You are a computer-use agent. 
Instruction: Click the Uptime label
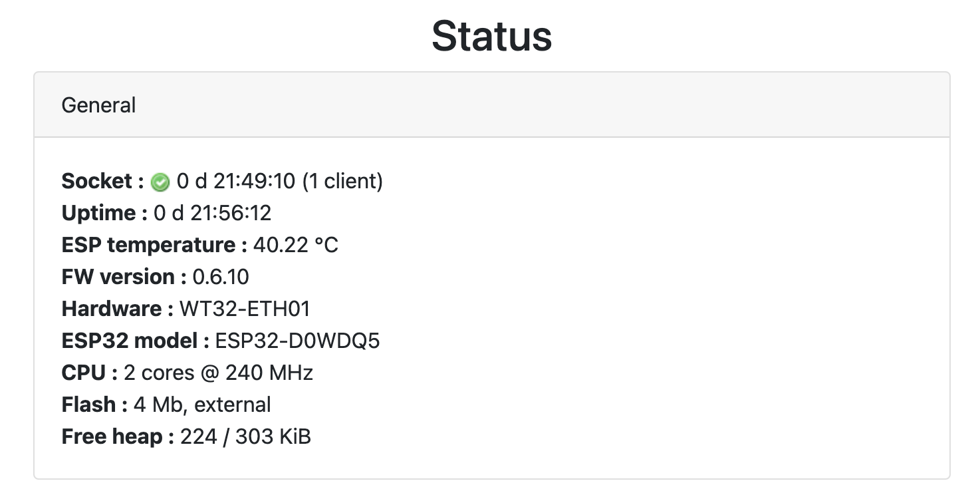104,213
